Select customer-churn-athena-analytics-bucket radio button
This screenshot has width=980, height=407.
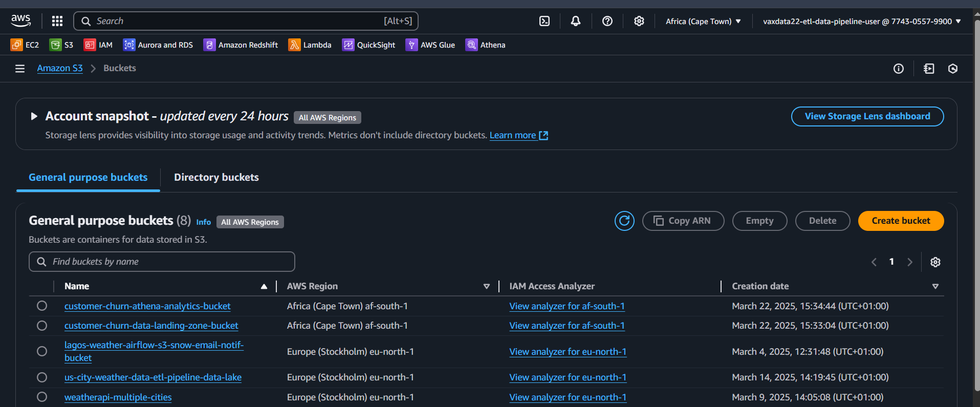pos(42,306)
